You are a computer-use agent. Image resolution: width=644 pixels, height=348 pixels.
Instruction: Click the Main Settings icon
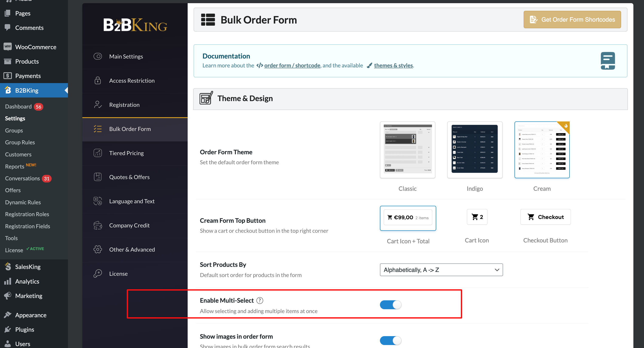[x=97, y=56]
